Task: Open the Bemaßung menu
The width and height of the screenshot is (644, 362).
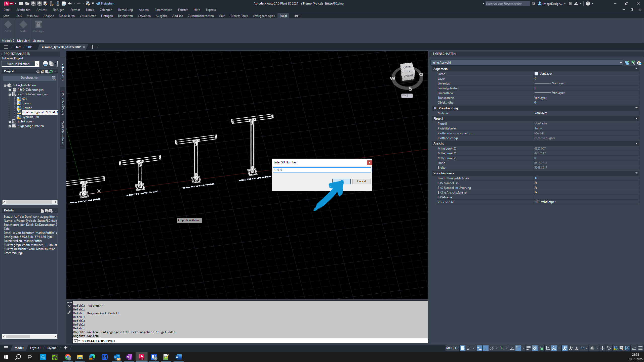Action: coord(125,10)
